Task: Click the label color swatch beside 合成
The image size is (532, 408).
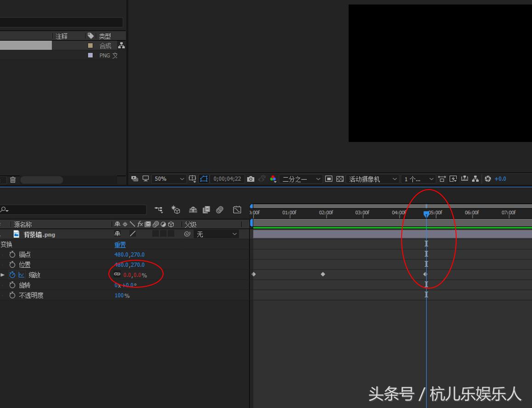Action: point(90,45)
